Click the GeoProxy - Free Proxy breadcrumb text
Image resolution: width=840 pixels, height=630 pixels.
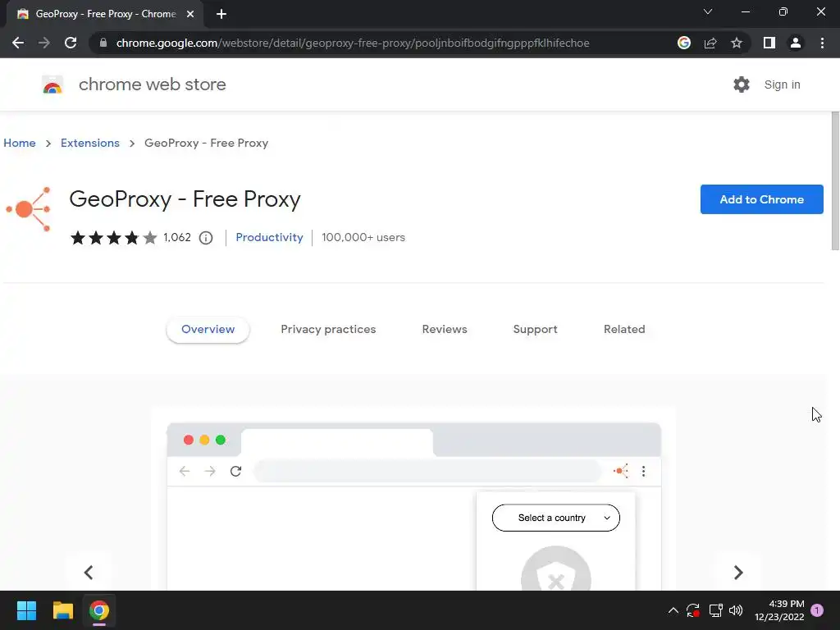(x=206, y=143)
